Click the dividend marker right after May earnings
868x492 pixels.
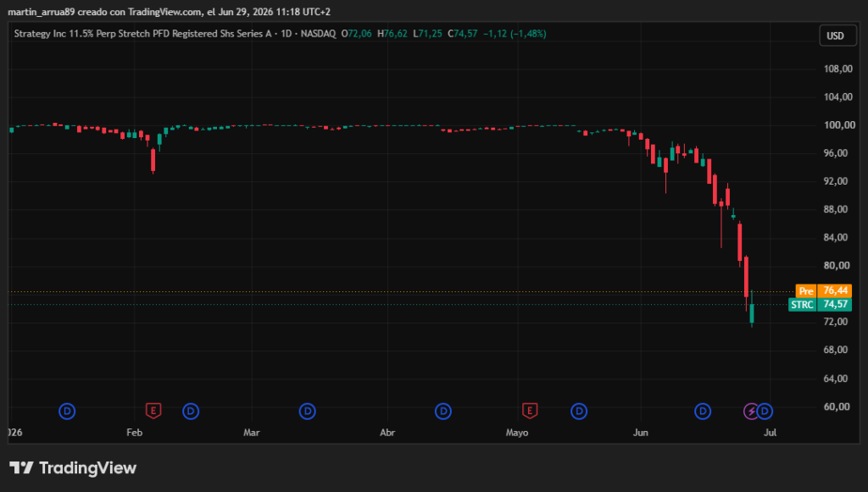coord(579,412)
